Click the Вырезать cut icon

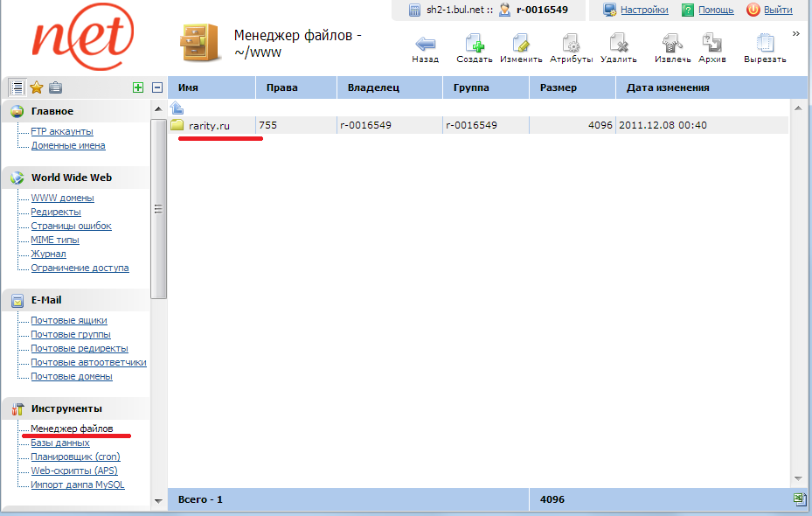(765, 44)
